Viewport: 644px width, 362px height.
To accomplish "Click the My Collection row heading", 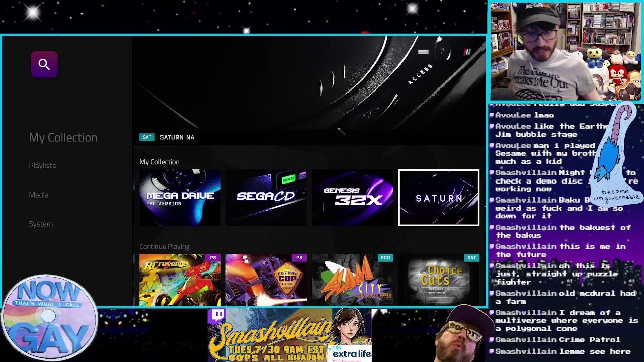I will click(x=159, y=162).
